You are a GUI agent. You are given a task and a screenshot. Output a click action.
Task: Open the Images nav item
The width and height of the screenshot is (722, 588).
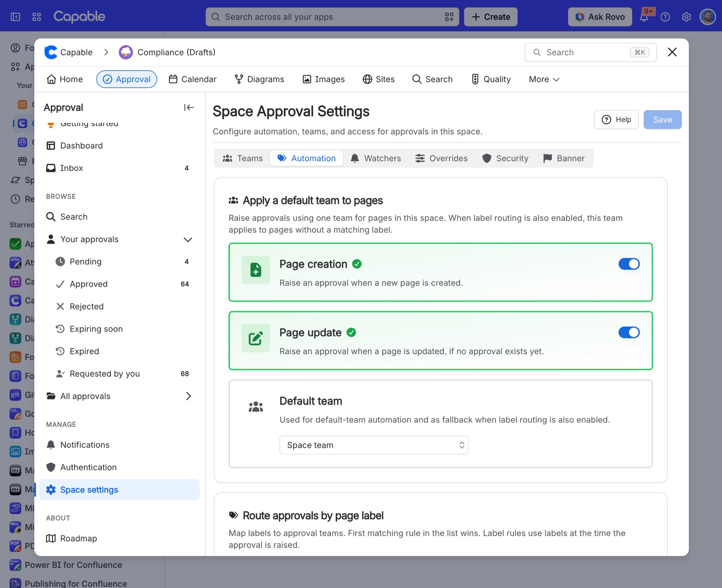click(323, 79)
